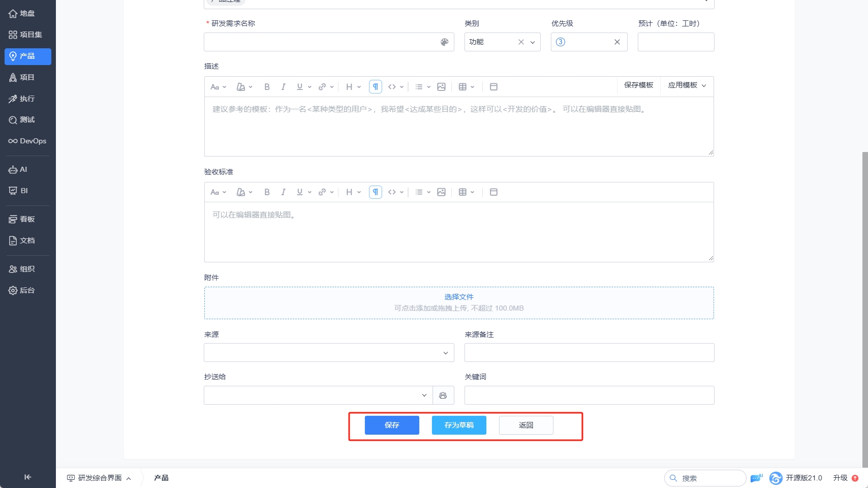This screenshot has width=868, height=488.
Task: Toggle underline in description editor
Action: 300,87
